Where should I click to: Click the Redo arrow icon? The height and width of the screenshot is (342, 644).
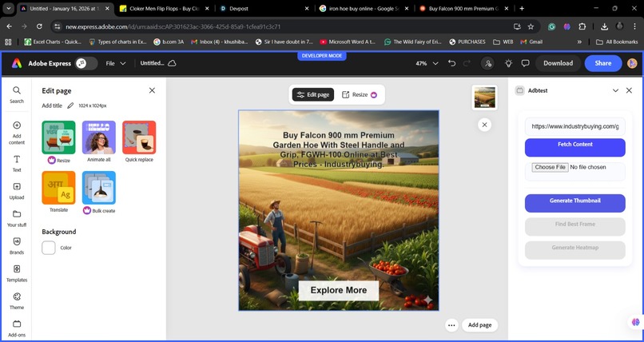(467, 63)
